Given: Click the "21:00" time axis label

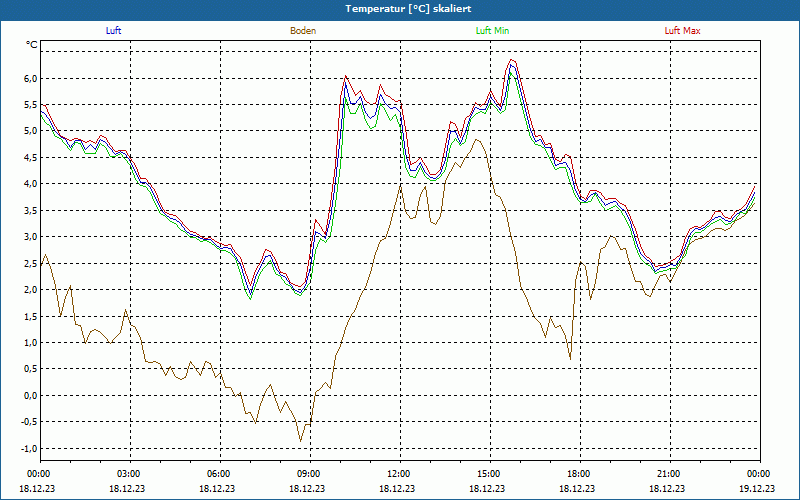Looking at the screenshot, I should pos(670,474).
